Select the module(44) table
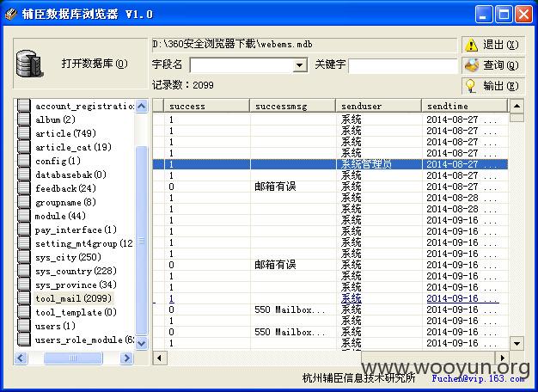 coord(60,216)
